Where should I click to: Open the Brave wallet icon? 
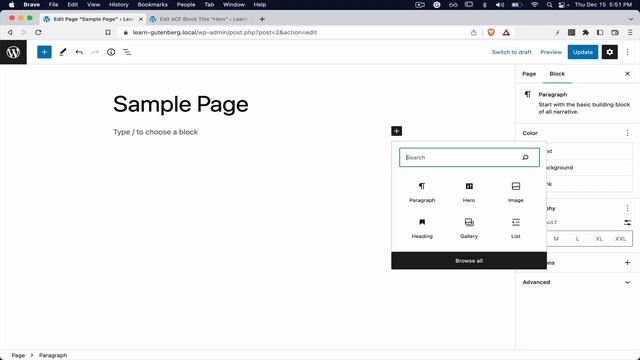pyautogui.click(x=615, y=32)
